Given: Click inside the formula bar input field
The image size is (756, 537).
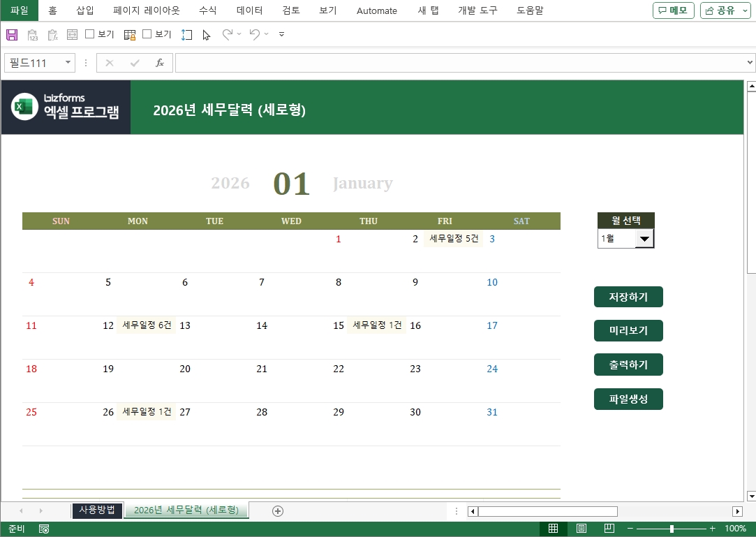Looking at the screenshot, I should pyautogui.click(x=459, y=63).
